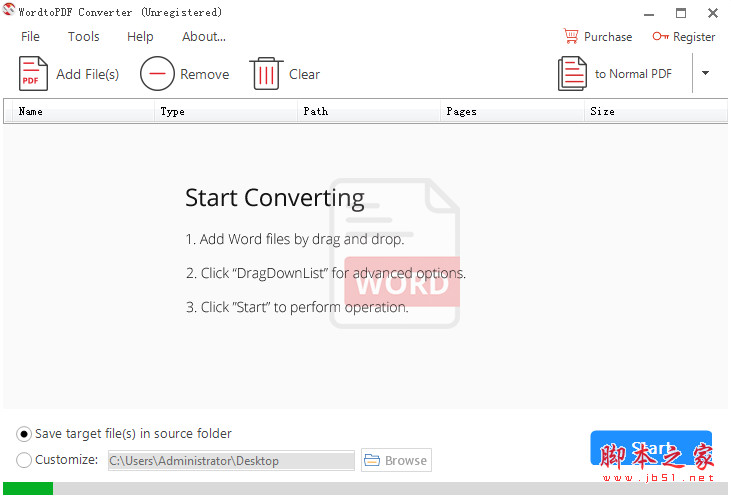
Task: Sort by the Pages column header
Action: coord(512,111)
